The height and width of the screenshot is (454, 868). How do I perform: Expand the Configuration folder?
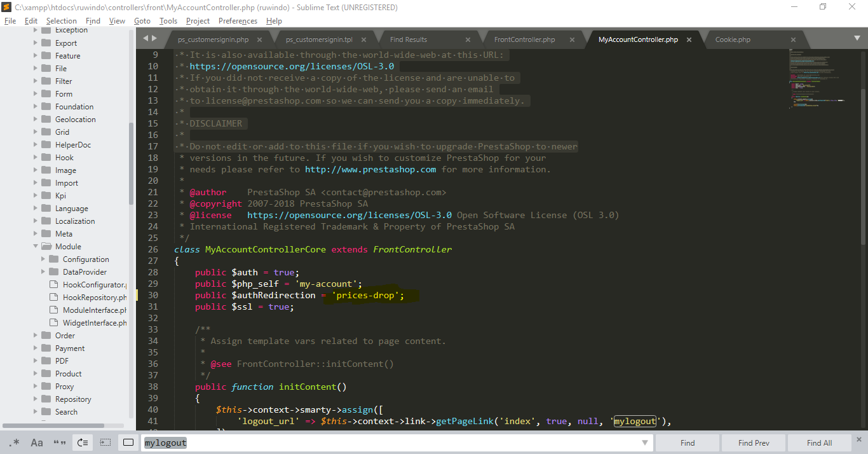[x=43, y=259]
